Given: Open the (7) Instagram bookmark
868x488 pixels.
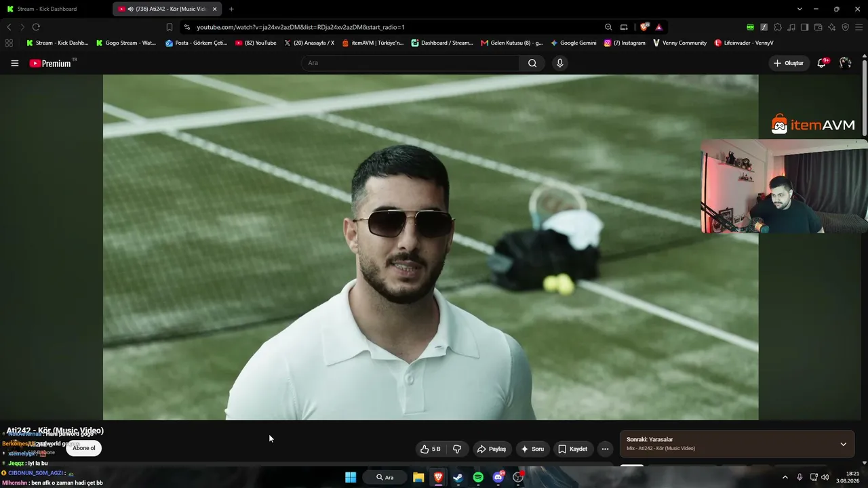Looking at the screenshot, I should [625, 43].
